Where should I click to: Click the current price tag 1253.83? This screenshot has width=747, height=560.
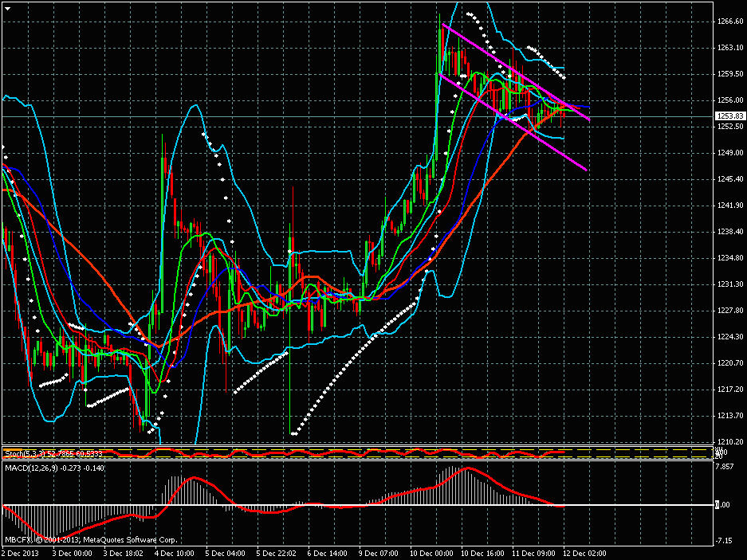pyautogui.click(x=729, y=116)
